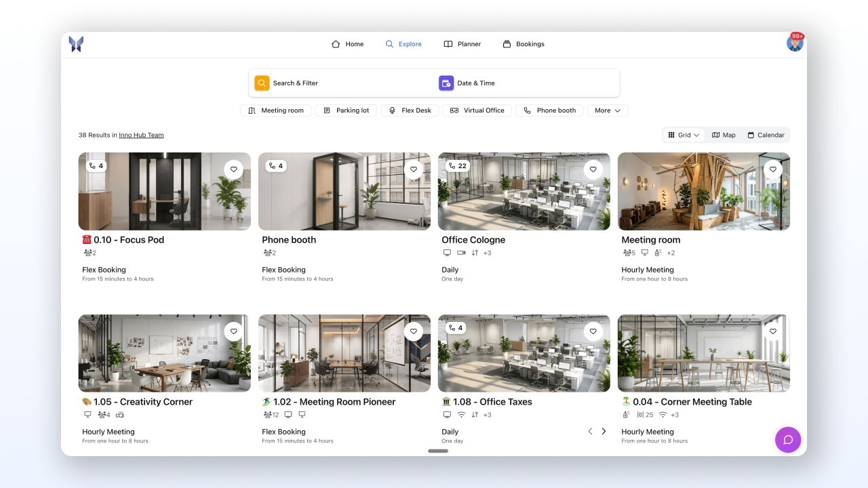Open the 1.05 - Creativity Corner photo
Screen dimensions: 868x488
pos(165,353)
